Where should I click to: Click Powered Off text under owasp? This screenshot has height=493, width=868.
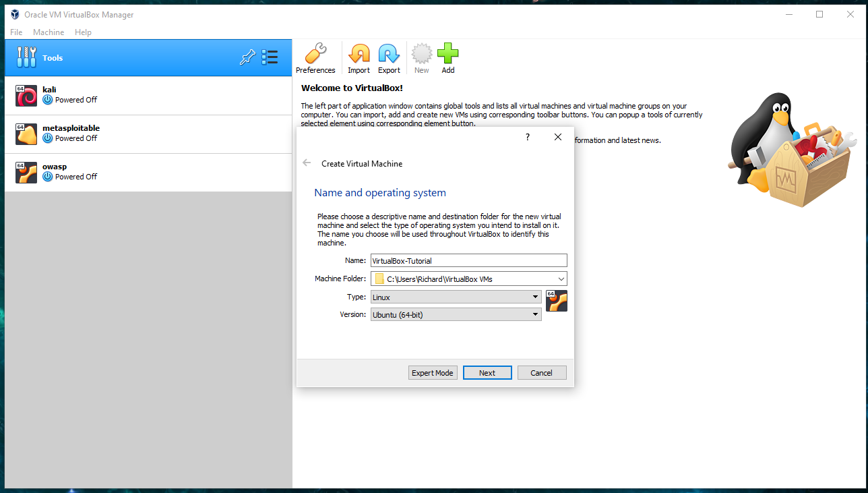click(76, 177)
